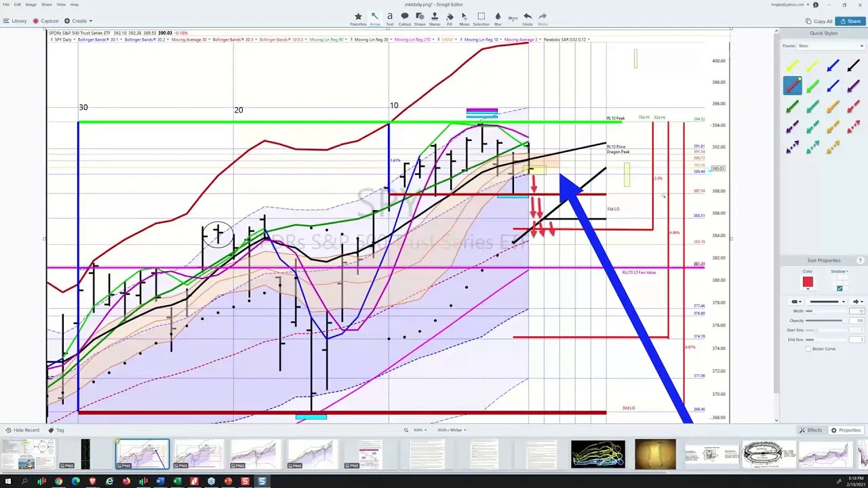This screenshot has width=868, height=488.
Task: Click the Tag button
Action: tap(56, 430)
